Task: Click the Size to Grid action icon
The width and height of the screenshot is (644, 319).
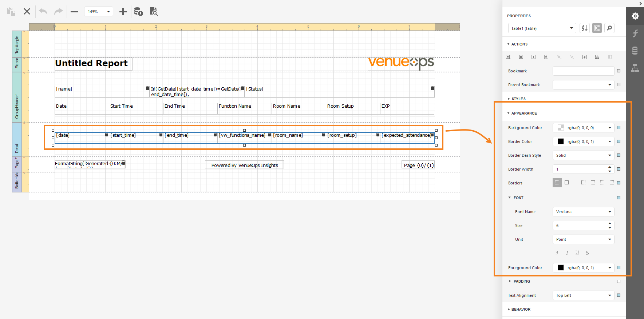Action: [521, 57]
